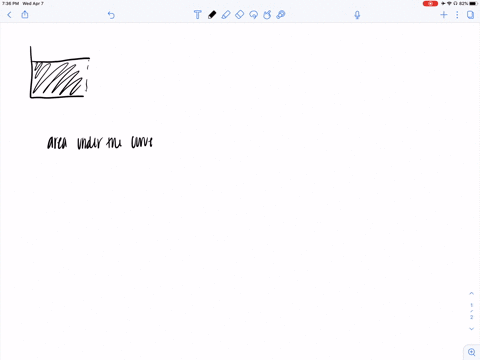Viewport: 480px width, 360px height.
Task: Select the Eraser tool
Action: click(x=240, y=15)
